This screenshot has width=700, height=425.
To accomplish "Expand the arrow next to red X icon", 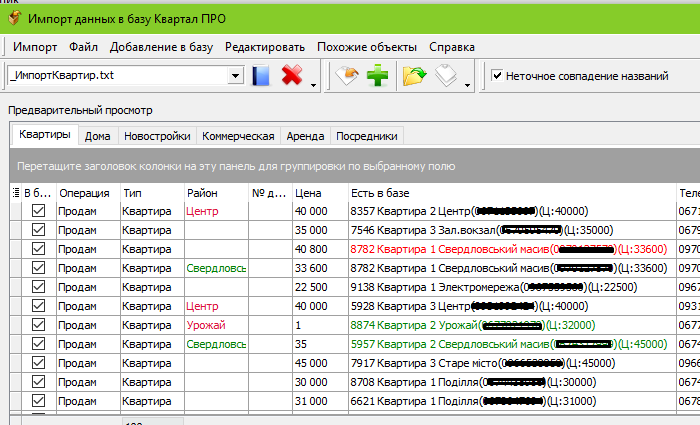I will coord(314,84).
